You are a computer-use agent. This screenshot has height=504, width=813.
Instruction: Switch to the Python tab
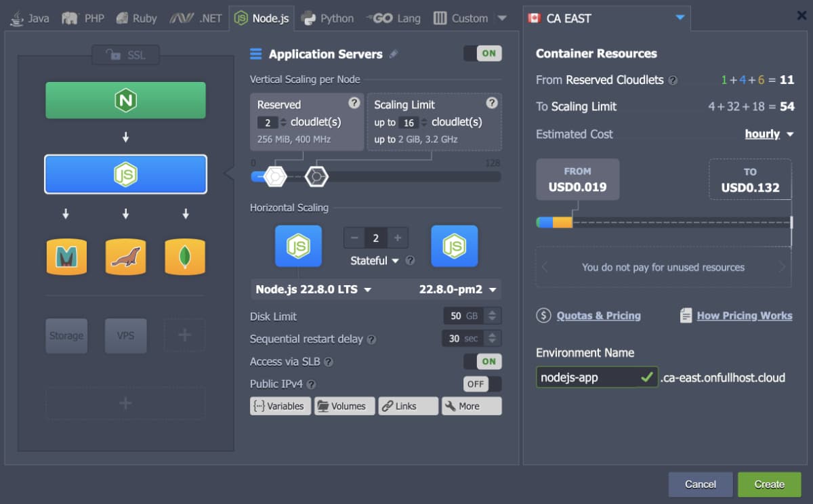(x=329, y=18)
